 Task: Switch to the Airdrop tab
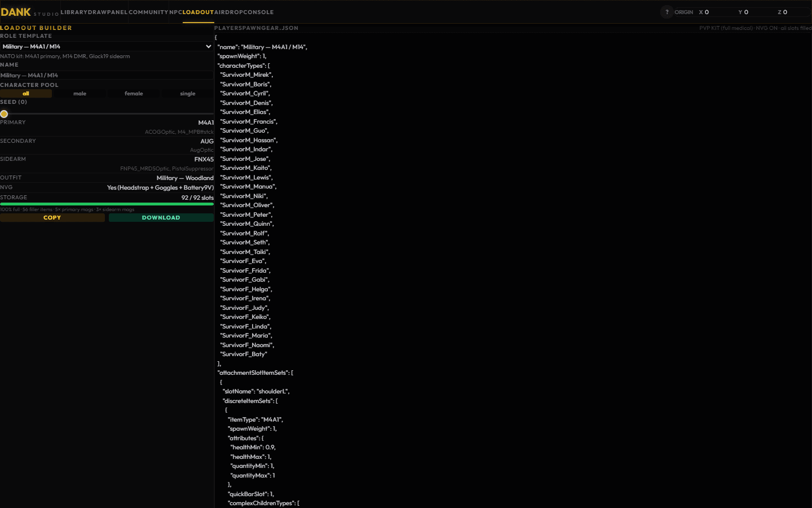pos(228,12)
